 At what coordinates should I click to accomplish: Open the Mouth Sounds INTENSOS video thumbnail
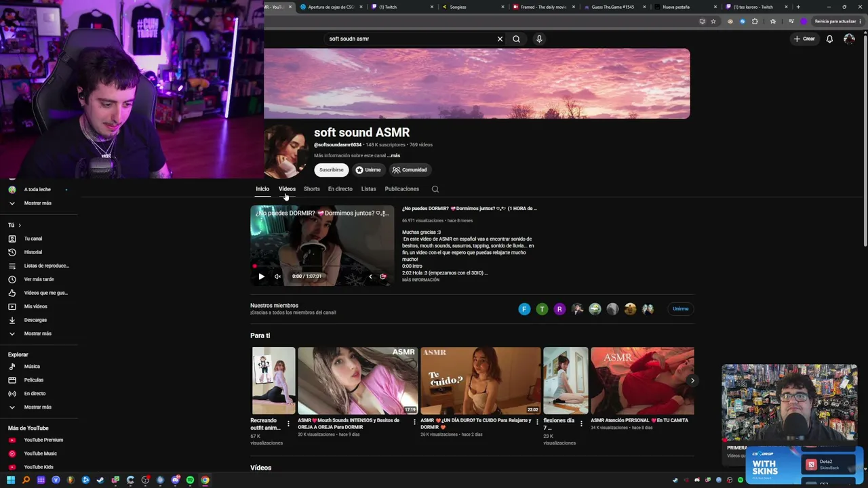tap(358, 381)
